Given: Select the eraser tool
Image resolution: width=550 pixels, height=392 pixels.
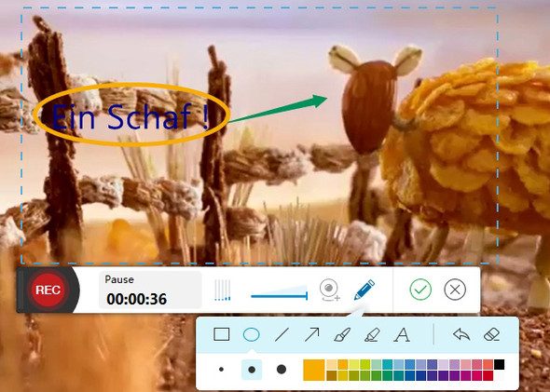Looking at the screenshot, I should 491,334.
